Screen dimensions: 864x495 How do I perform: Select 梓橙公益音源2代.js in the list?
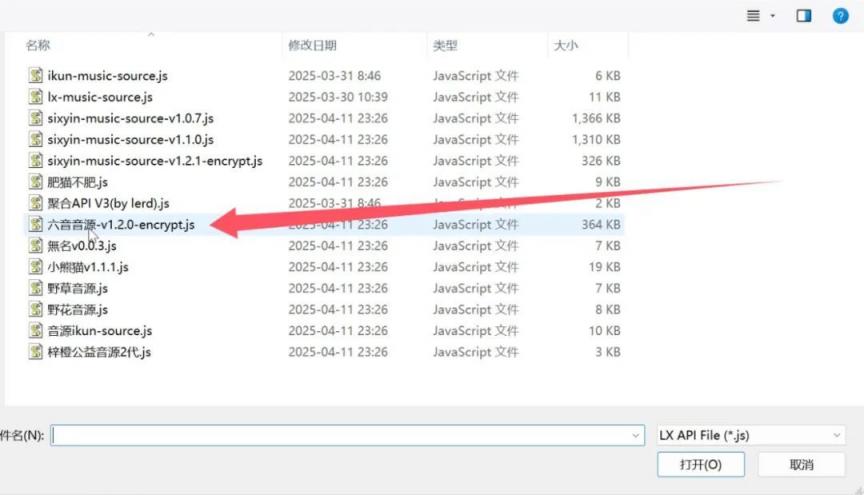pos(99,352)
